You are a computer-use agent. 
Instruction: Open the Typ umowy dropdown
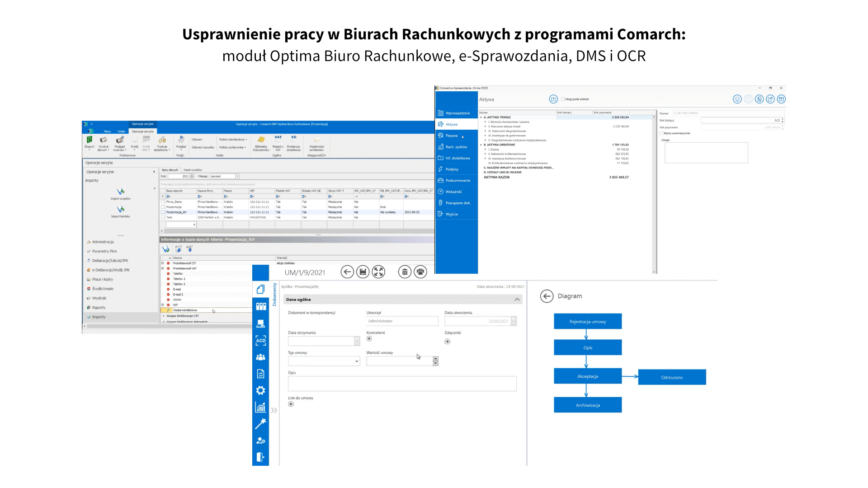coord(357,361)
